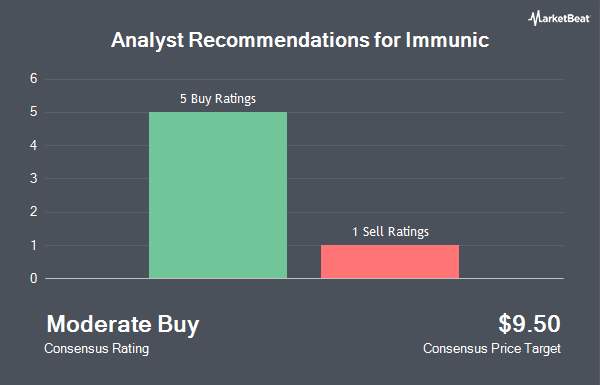600x385 pixels.
Task: Click the word 'Immunic' in the title
Action: (447, 40)
